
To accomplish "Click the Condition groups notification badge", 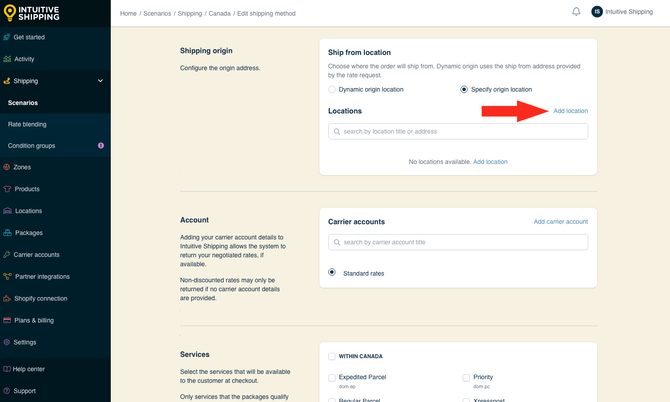I will coord(101,145).
